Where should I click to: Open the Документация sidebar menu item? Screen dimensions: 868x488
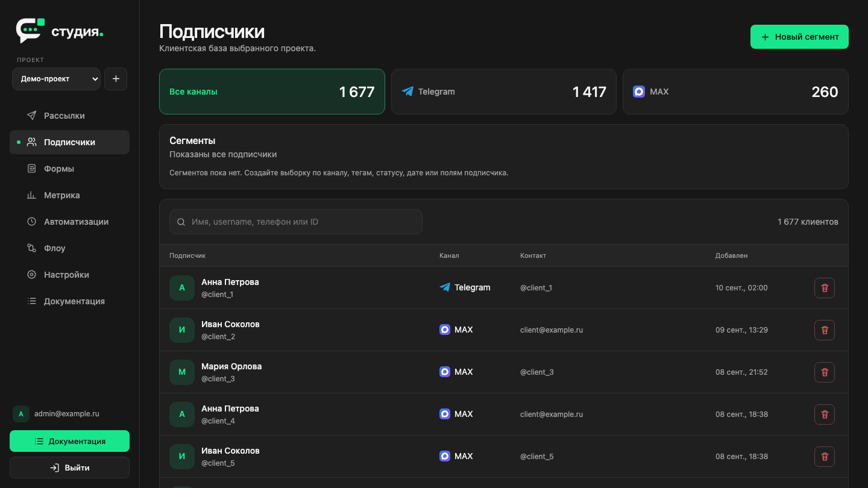[69, 301]
